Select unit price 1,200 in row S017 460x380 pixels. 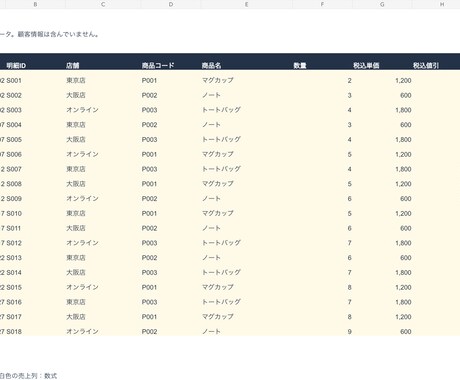[x=403, y=317]
